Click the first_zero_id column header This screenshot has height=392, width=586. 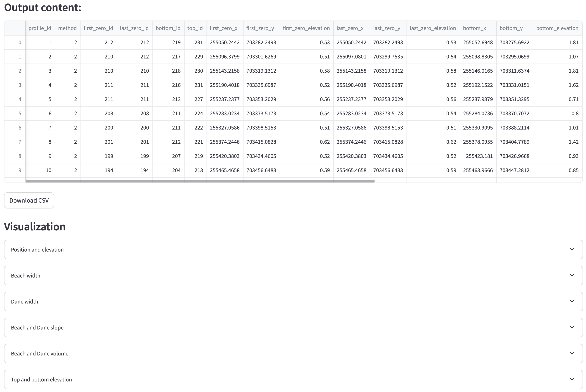(x=99, y=28)
